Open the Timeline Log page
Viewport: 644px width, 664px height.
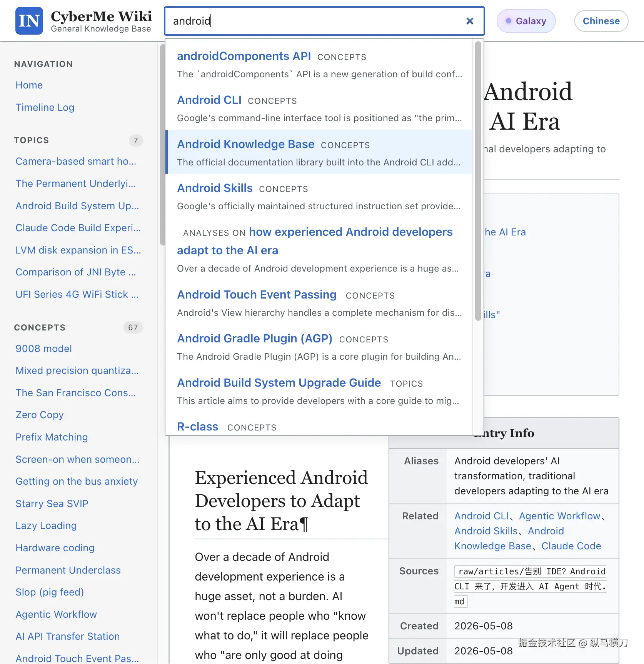click(45, 107)
